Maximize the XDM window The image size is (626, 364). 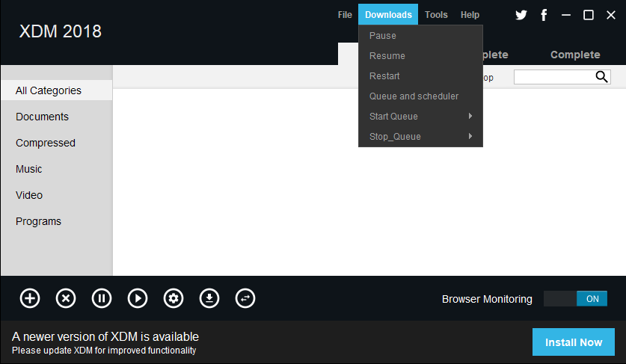(x=589, y=15)
